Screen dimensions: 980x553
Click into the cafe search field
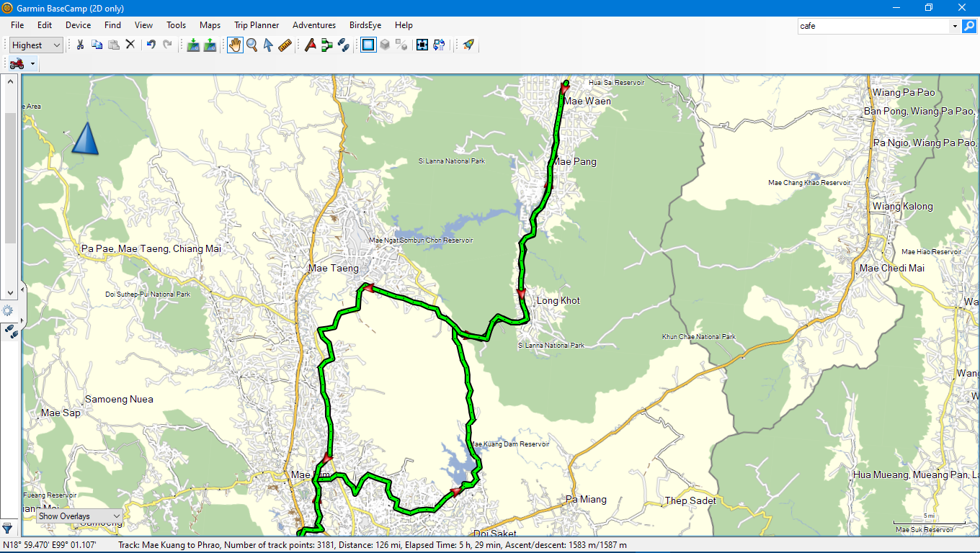click(x=873, y=26)
